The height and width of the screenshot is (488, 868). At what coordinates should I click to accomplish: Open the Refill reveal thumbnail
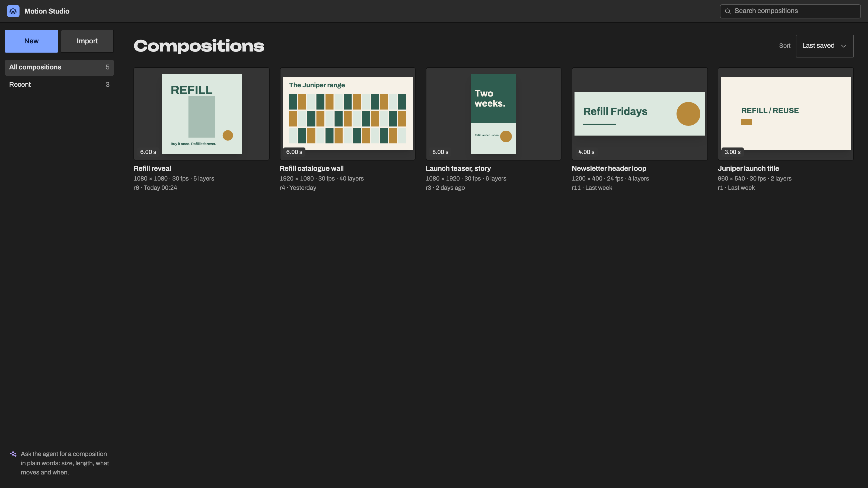[202, 114]
